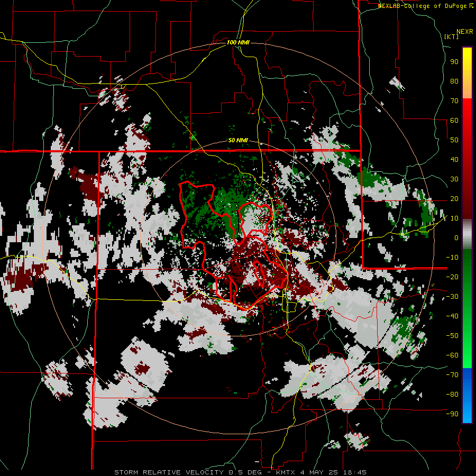Click the -30 scale value

pyautogui.click(x=452, y=297)
